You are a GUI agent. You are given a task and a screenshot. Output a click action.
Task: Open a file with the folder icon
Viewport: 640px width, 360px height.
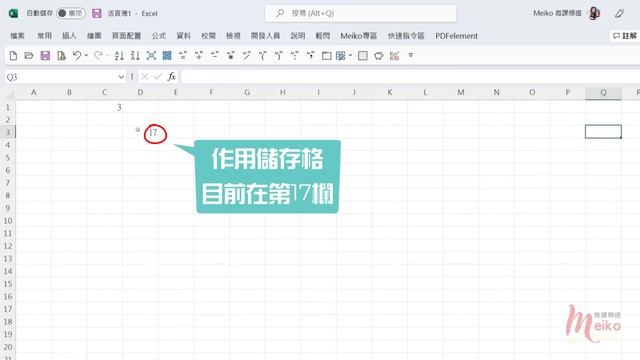coord(29,56)
